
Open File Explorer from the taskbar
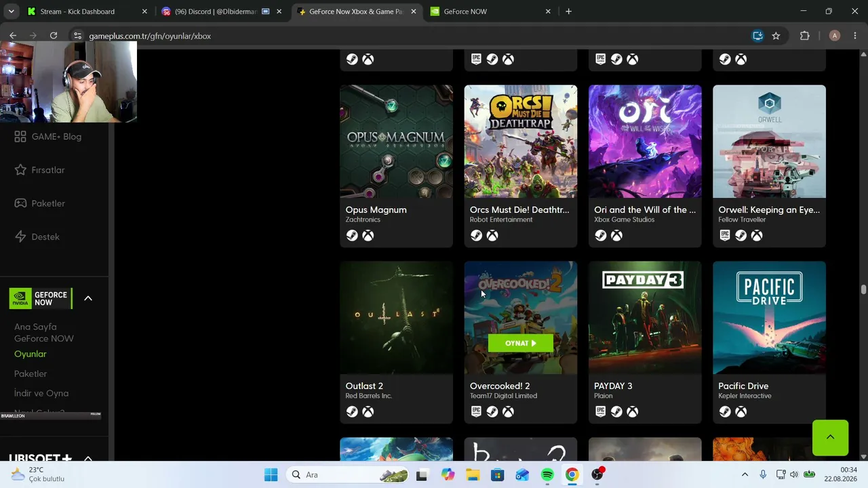point(472,474)
